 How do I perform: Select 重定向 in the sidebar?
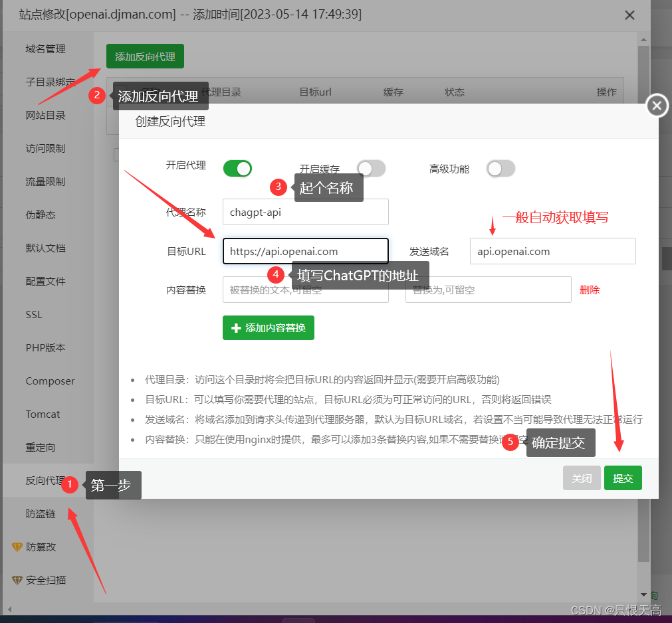pos(41,447)
